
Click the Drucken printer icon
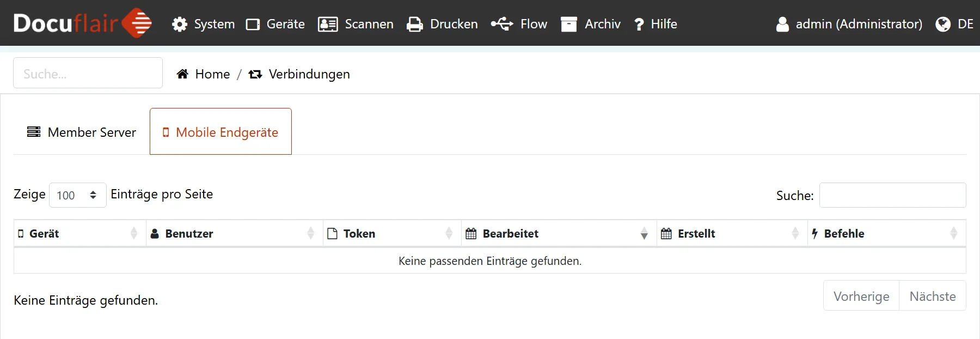[415, 25]
